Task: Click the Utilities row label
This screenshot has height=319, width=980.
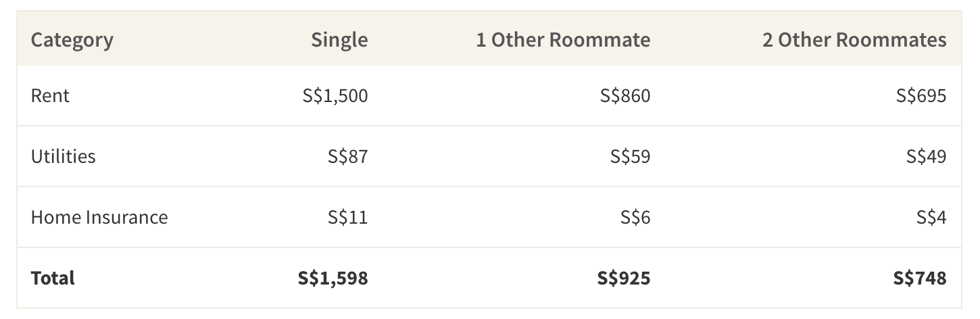Action: click(64, 156)
